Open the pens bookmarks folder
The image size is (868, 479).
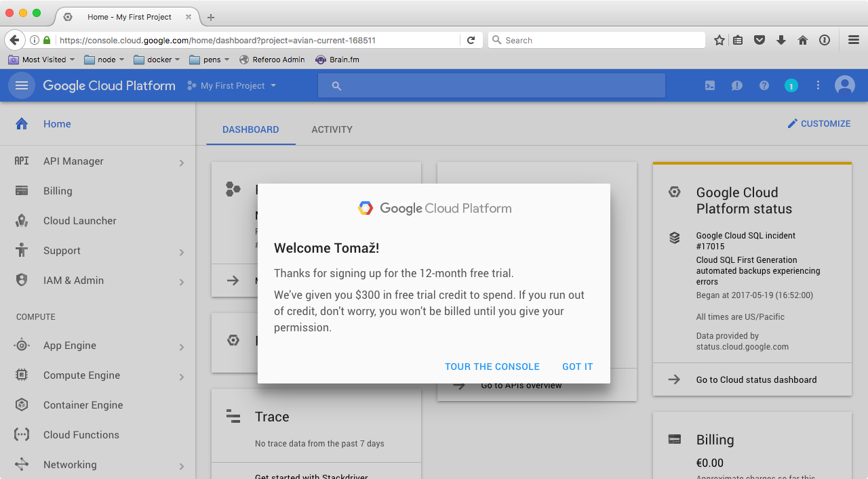click(x=210, y=60)
